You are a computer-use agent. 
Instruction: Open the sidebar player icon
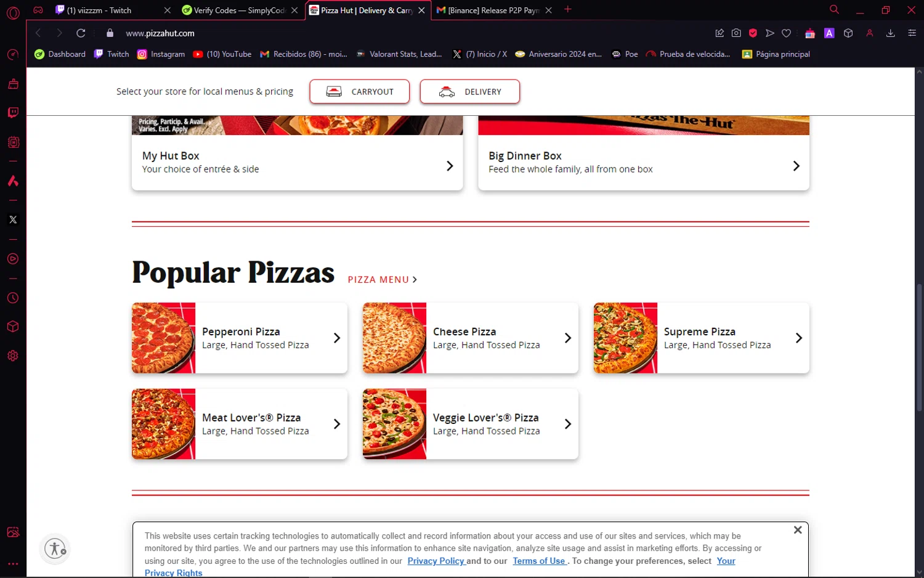(x=13, y=259)
